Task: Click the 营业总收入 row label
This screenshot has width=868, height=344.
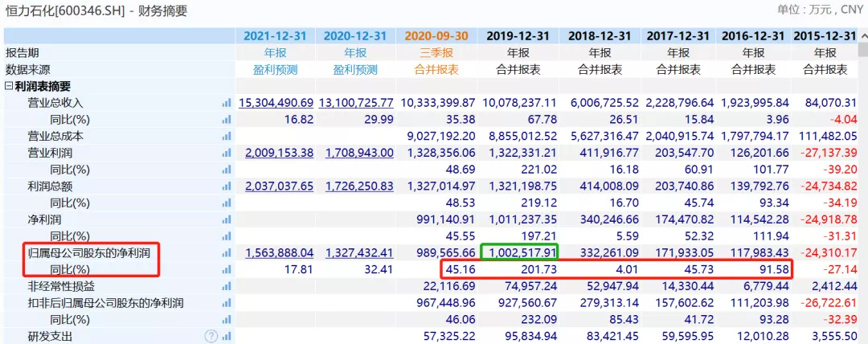Action: 55,103
